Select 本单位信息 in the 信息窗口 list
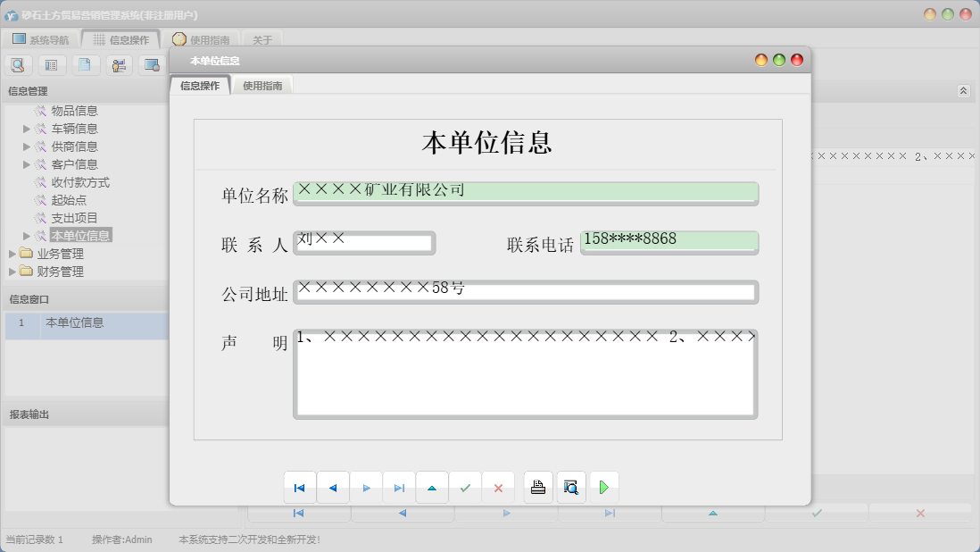Viewport: 980px width, 552px height. pos(71,324)
